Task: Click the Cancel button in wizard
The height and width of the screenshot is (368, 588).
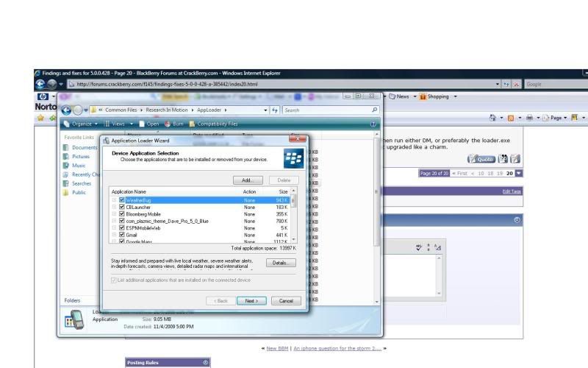Action: pyautogui.click(x=286, y=301)
